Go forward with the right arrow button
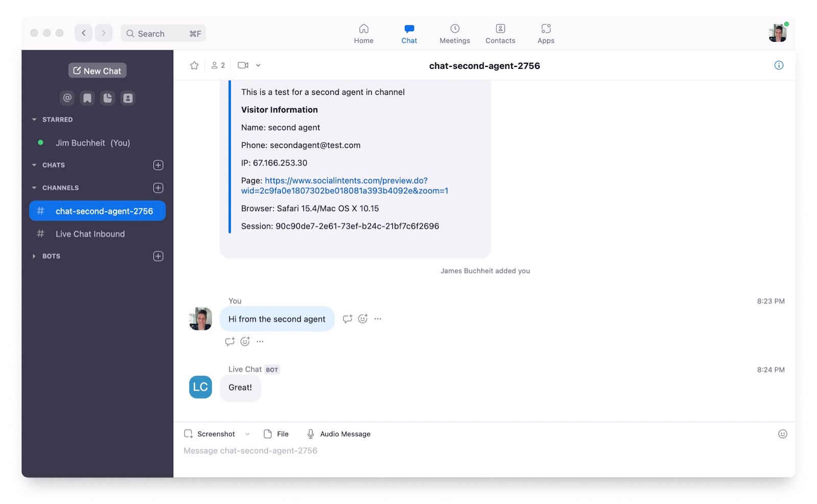This screenshot has height=504, width=817. point(104,33)
